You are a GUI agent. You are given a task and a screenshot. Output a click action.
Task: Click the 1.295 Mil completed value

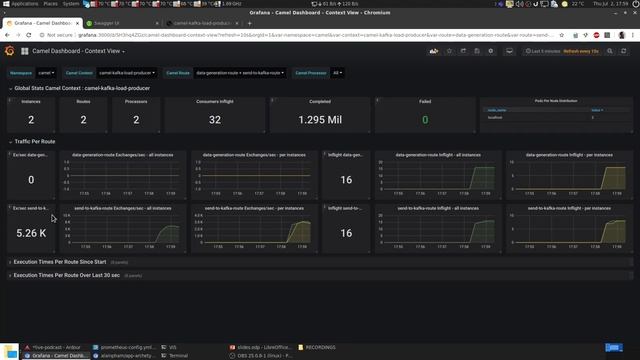(320, 120)
